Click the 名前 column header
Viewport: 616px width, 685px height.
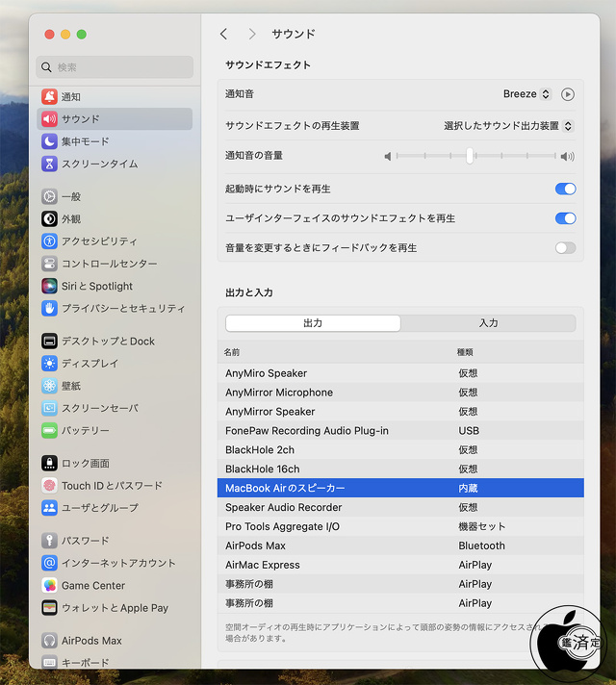click(x=232, y=352)
